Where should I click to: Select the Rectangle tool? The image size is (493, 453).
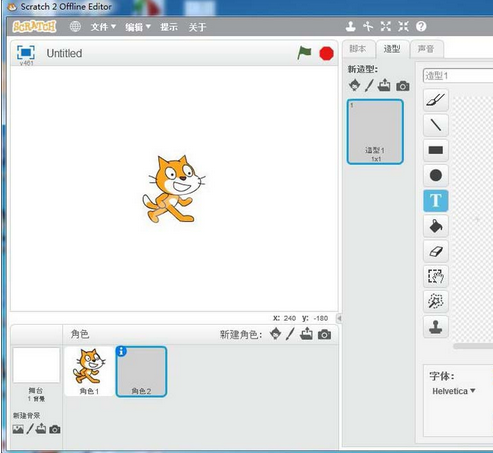(x=436, y=150)
